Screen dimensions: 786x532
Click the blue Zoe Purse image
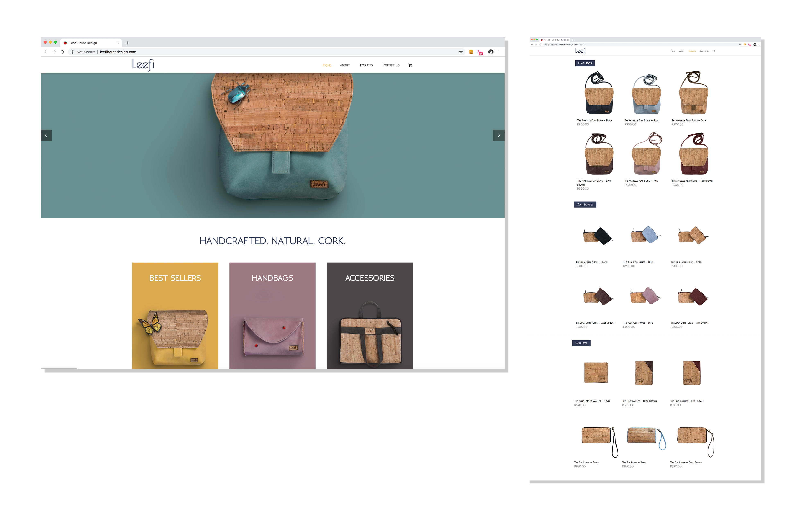pos(646,438)
